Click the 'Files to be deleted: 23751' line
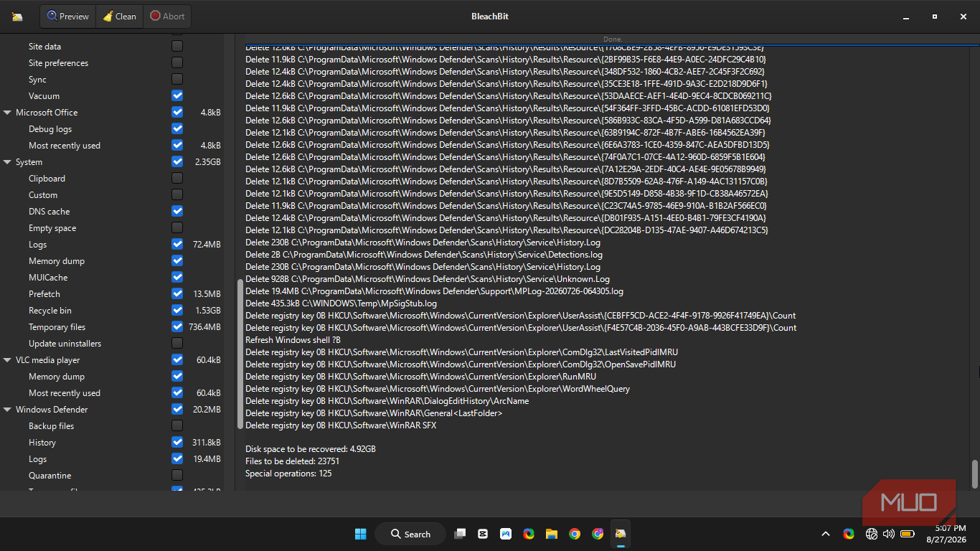This screenshot has height=551, width=980. pos(293,461)
